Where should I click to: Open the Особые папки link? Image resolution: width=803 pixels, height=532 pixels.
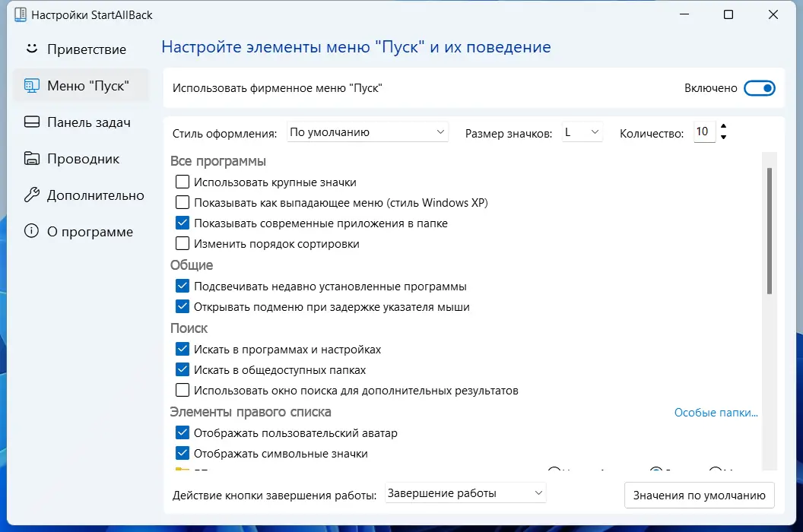(716, 412)
